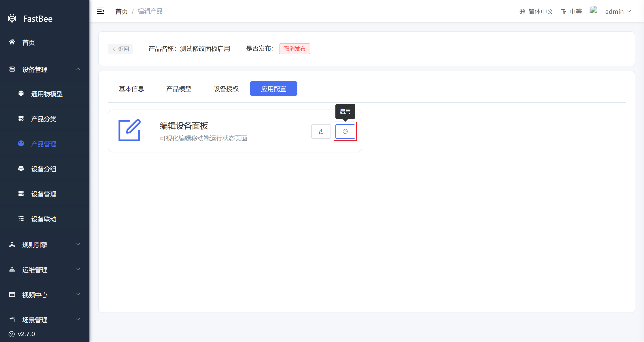The width and height of the screenshot is (644, 342).
Task: Expand the 场景管理 menu chevron
Action: click(x=78, y=319)
